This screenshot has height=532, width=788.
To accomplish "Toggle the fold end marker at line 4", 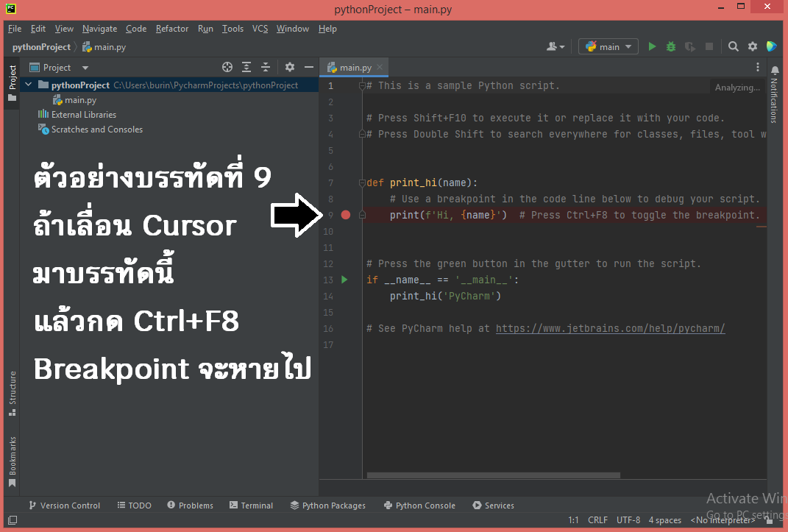I will (362, 134).
